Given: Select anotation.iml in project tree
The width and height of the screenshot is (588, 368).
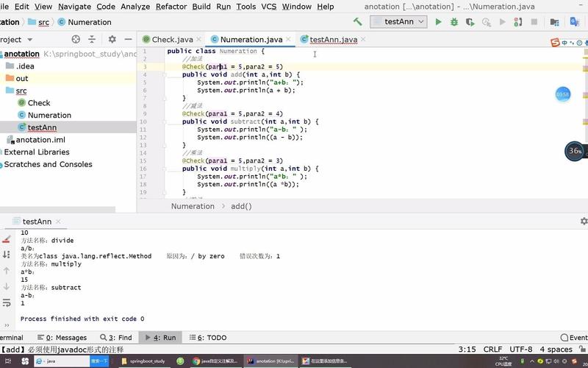Looking at the screenshot, I should point(40,140).
